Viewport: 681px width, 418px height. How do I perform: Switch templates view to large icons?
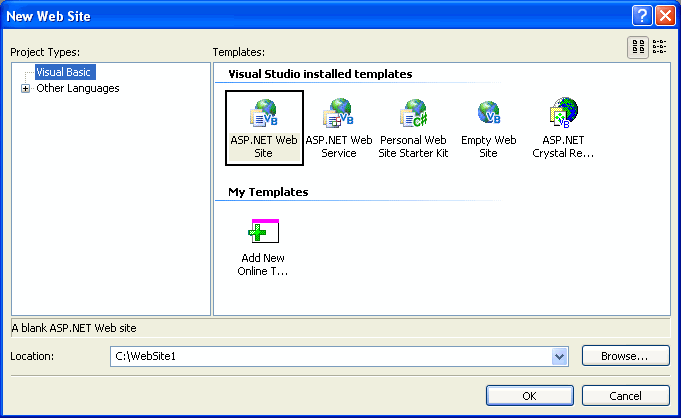[x=638, y=47]
